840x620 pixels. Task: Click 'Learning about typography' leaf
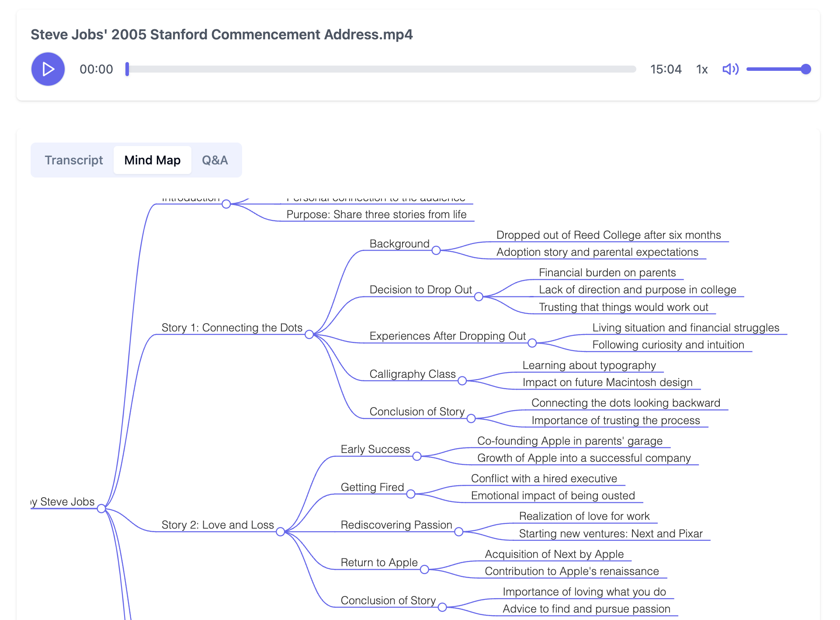click(589, 365)
